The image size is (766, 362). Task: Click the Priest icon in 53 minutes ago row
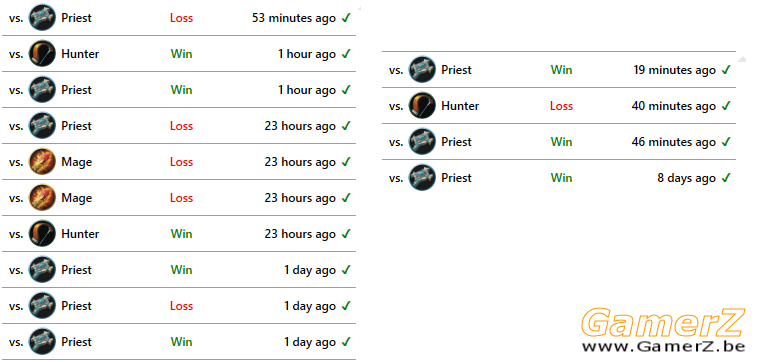coord(42,18)
